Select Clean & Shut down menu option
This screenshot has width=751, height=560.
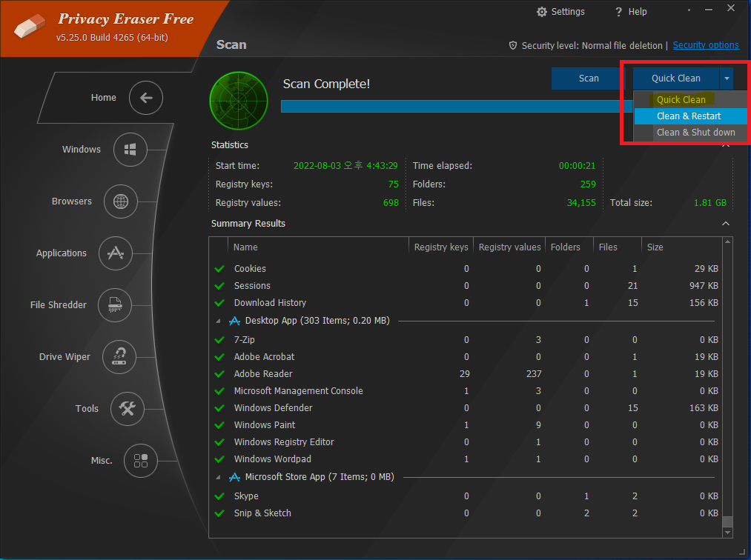pyautogui.click(x=690, y=133)
